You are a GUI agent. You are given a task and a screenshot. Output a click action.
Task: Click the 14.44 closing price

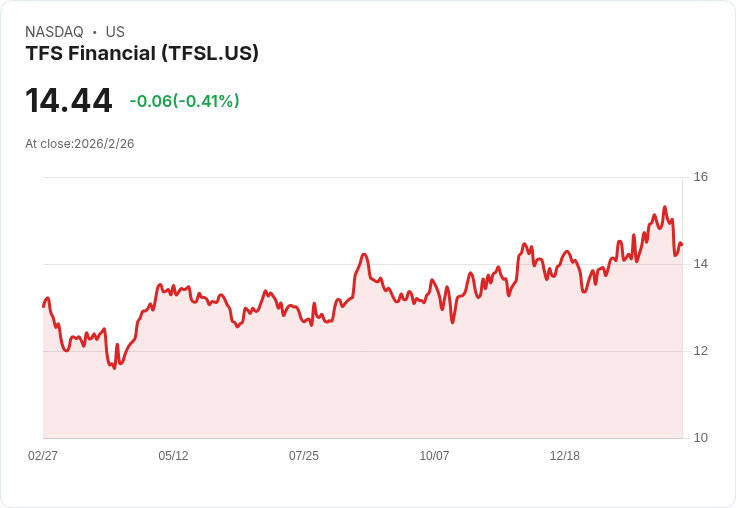pos(69,101)
